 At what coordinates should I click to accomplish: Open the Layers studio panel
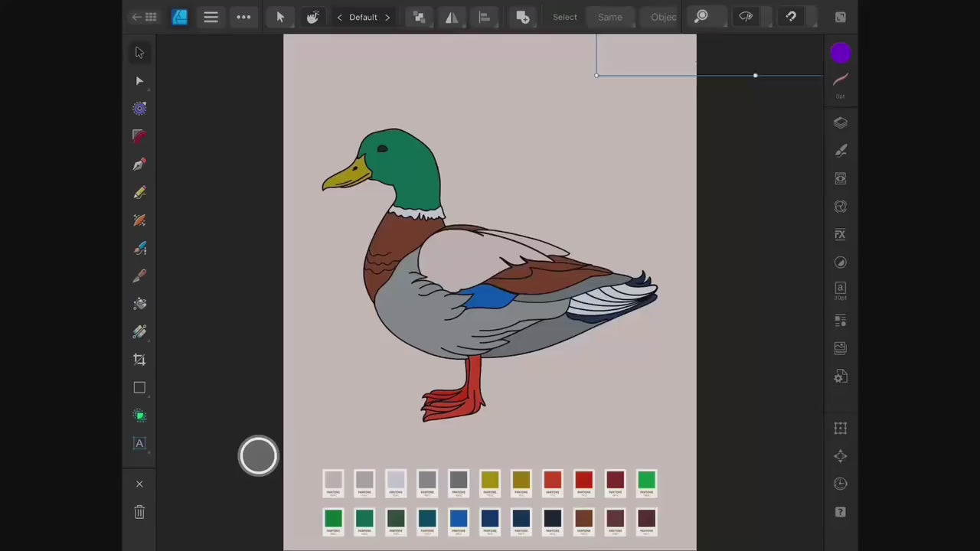pos(840,122)
